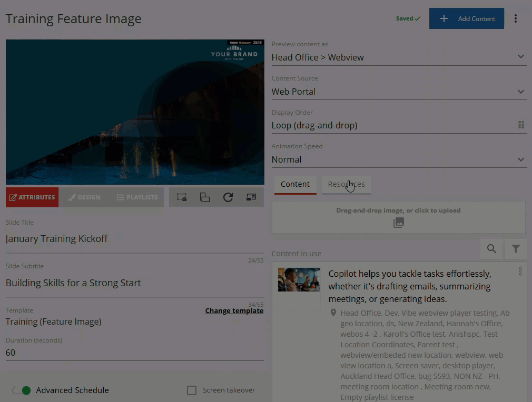Image resolution: width=532 pixels, height=402 pixels.
Task: Click the Add Content button
Action: click(x=467, y=18)
